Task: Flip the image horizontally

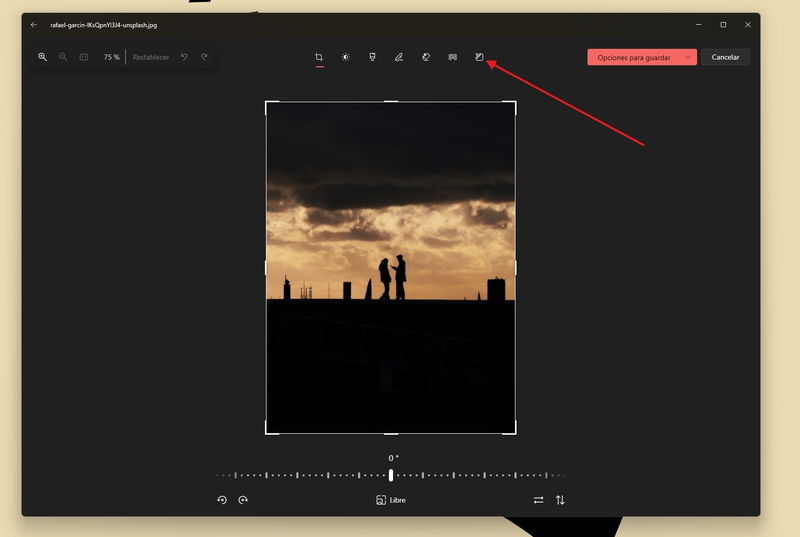Action: pyautogui.click(x=538, y=500)
